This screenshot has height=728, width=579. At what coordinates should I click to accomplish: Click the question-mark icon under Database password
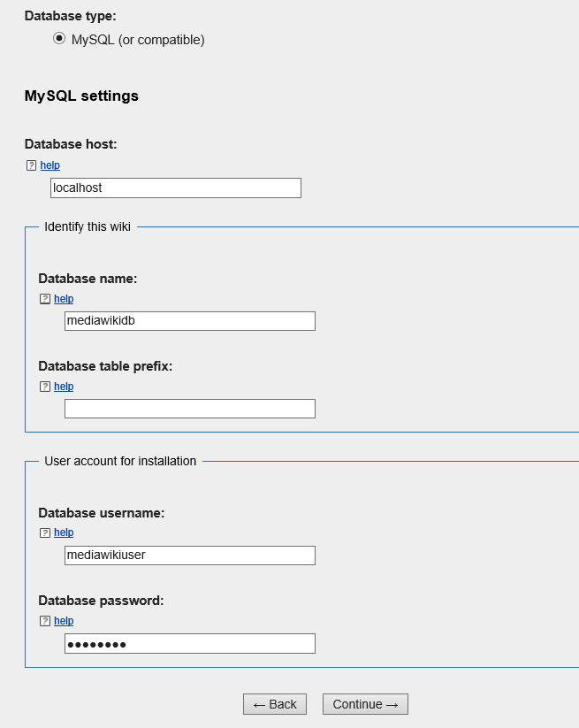pyautogui.click(x=45, y=621)
